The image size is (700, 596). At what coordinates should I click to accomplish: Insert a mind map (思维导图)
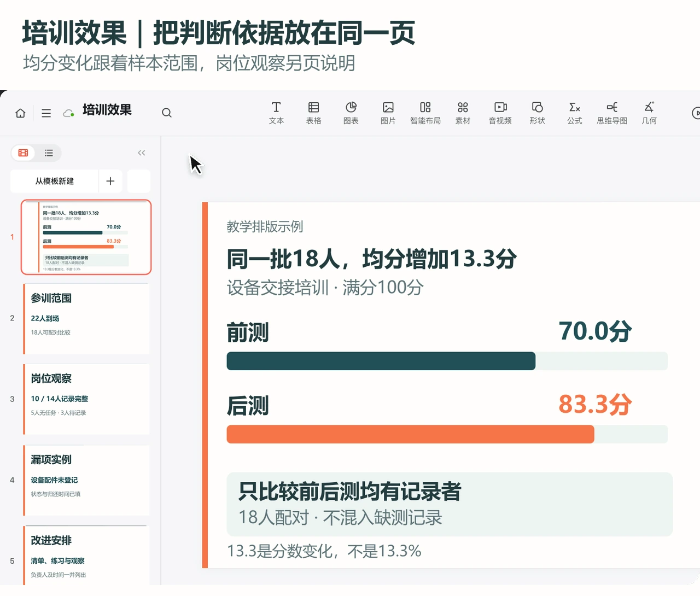click(612, 113)
